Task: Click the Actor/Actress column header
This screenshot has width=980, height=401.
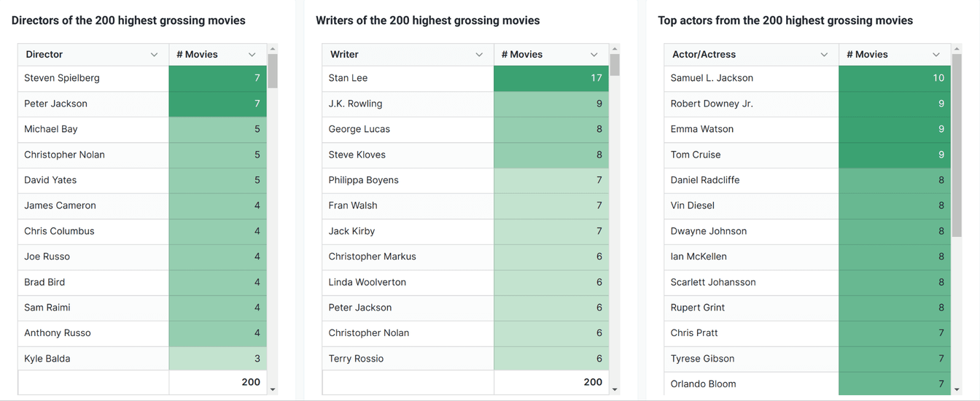Action: click(752, 55)
